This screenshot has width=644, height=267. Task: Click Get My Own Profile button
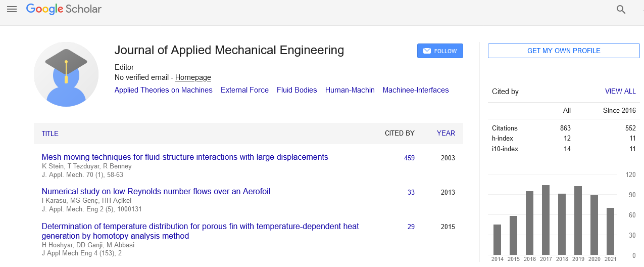563,51
